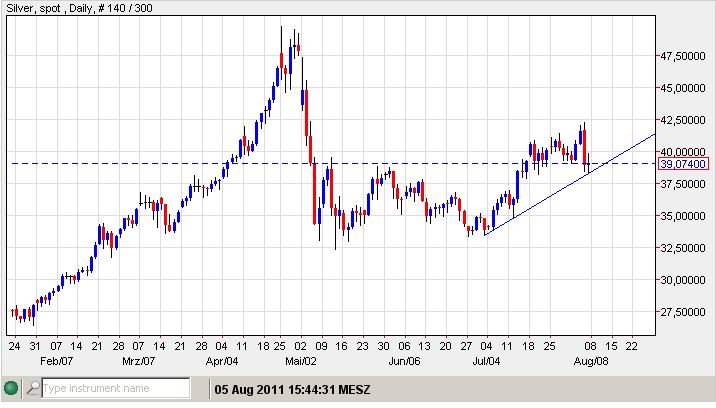Click the 30,00000 price axis label

[x=683, y=280]
